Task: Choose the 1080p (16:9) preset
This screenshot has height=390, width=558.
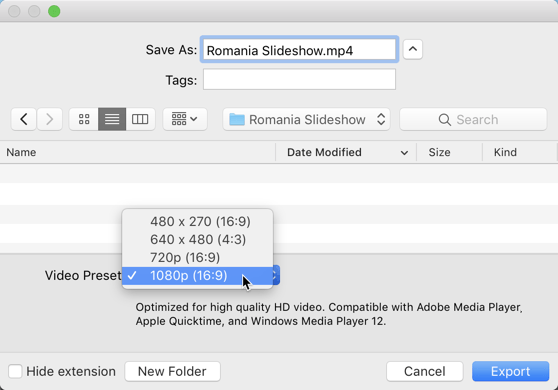Action: [x=198, y=275]
